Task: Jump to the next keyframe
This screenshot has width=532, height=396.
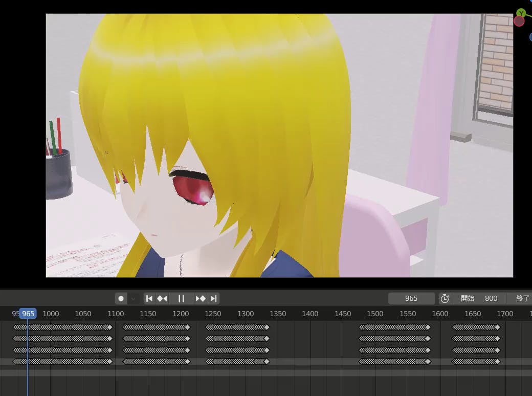Action: point(201,298)
